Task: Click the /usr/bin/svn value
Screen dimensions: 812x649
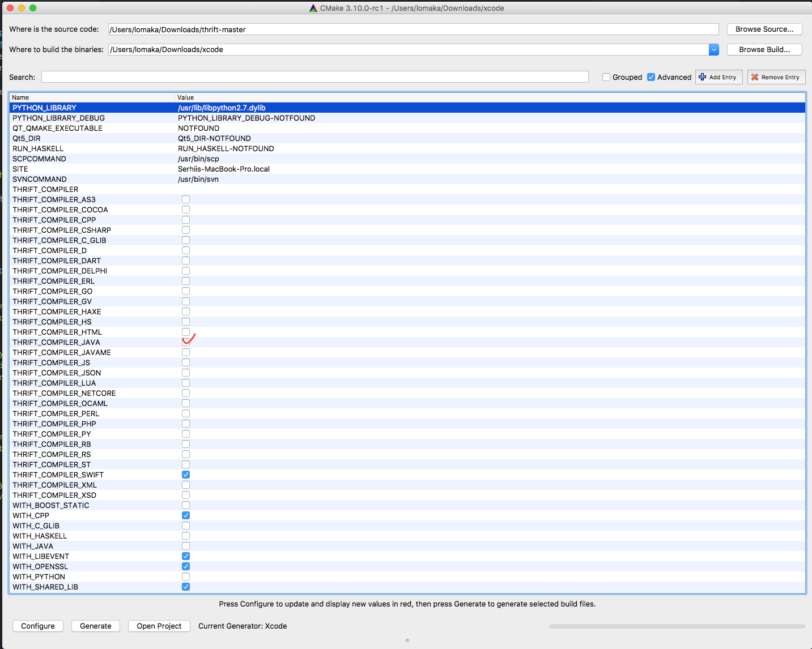Action: pos(198,179)
